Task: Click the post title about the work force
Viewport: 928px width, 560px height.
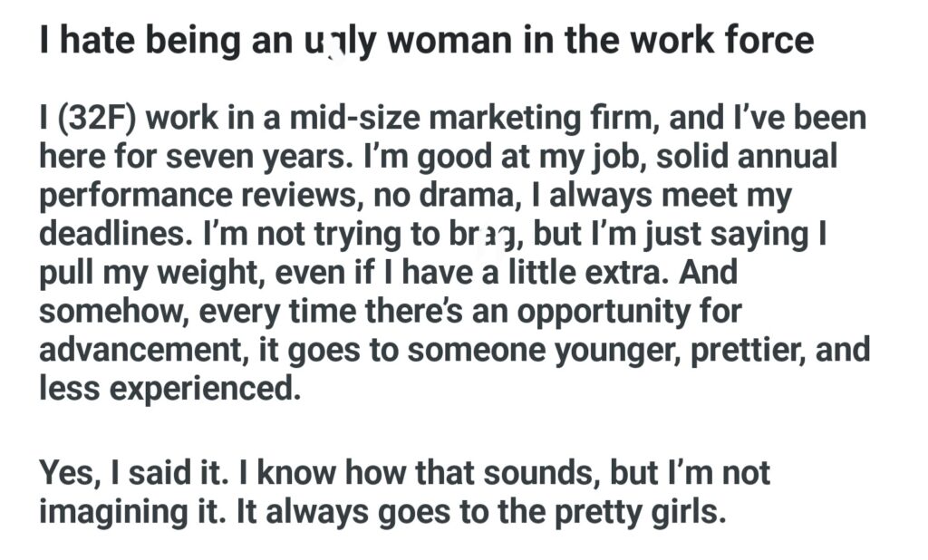Action: (426, 42)
